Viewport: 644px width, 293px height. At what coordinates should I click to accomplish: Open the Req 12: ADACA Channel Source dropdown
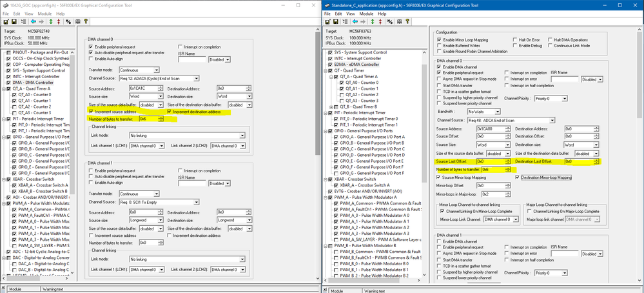[159, 78]
